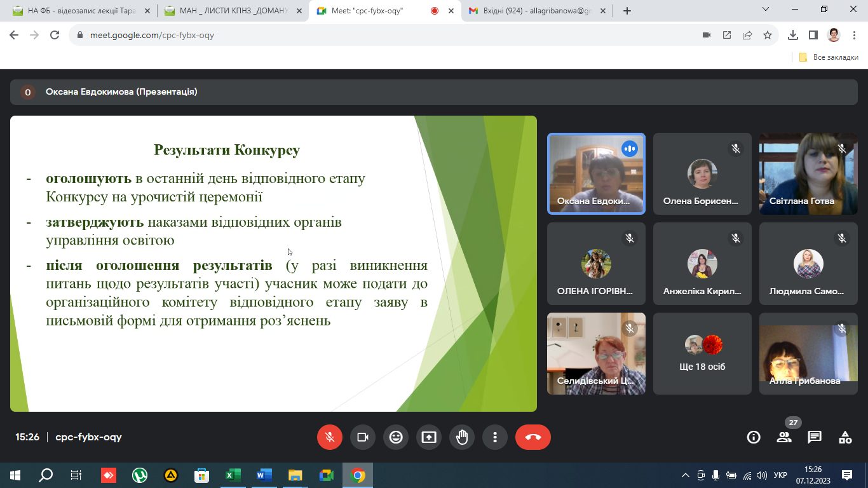Open the Все закладки bookmarks folder
This screenshot has height=488, width=868.
tap(829, 57)
